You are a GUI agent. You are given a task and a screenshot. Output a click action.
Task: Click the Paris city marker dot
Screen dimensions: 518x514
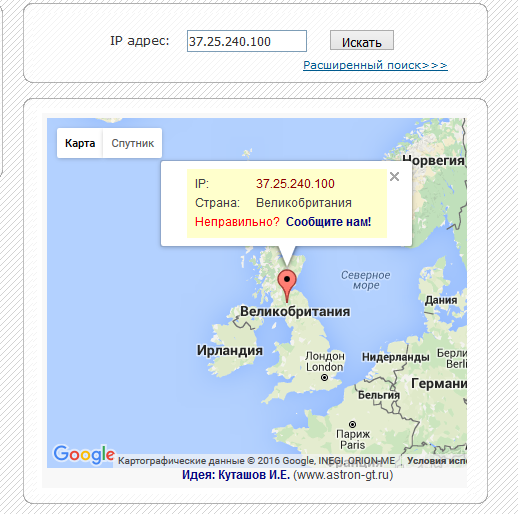pyautogui.click(x=352, y=424)
